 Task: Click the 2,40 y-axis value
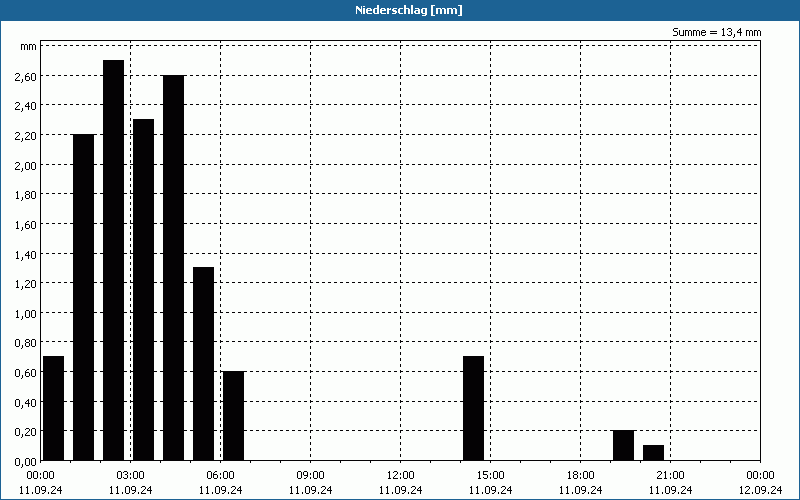(x=26, y=106)
